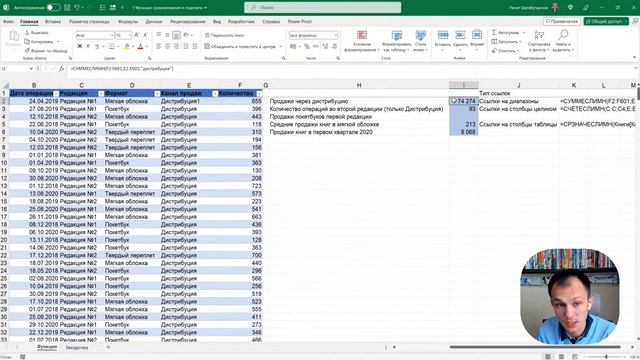
Task: Adjust the zoom slider in the status bar
Action: 606,357
